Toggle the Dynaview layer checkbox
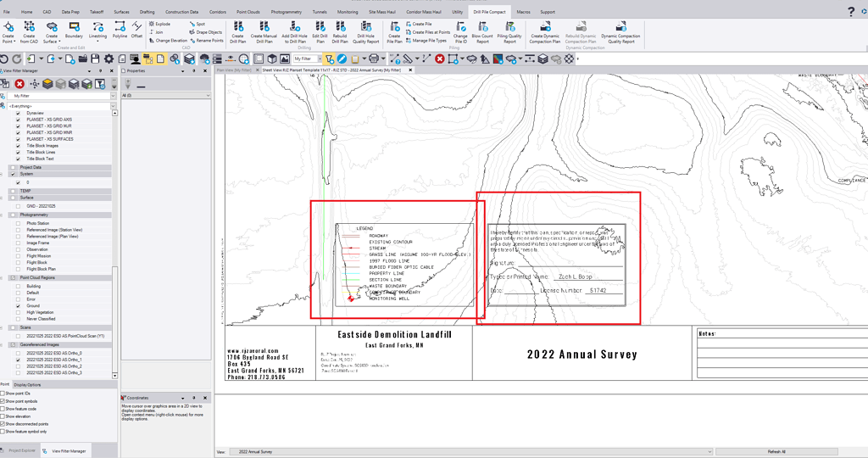 (18, 113)
